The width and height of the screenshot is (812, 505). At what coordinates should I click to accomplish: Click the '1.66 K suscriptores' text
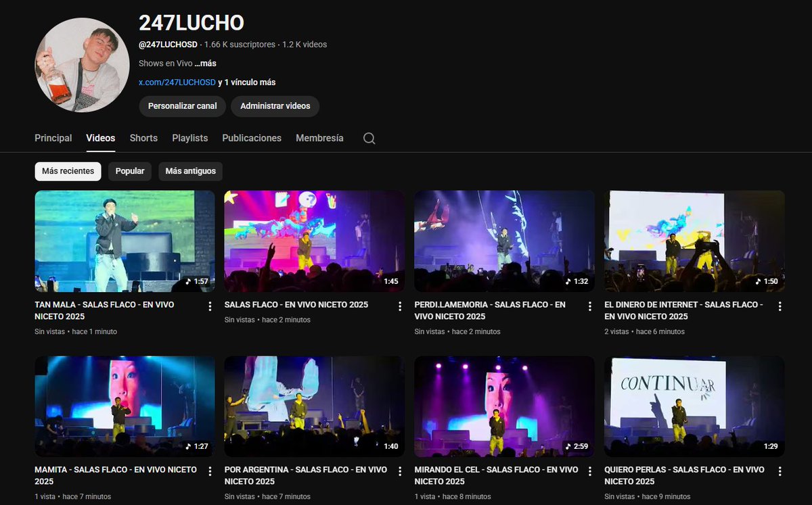(x=240, y=45)
